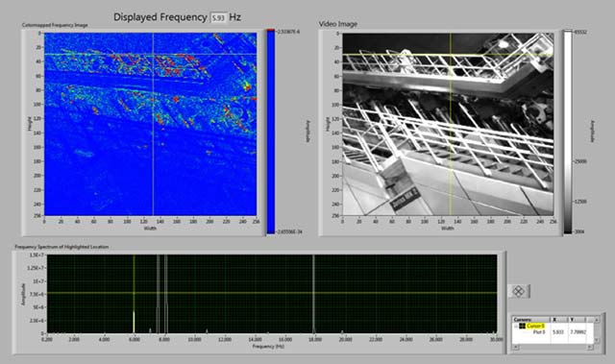
Task: Click the Video Image title label
Action: tap(338, 24)
